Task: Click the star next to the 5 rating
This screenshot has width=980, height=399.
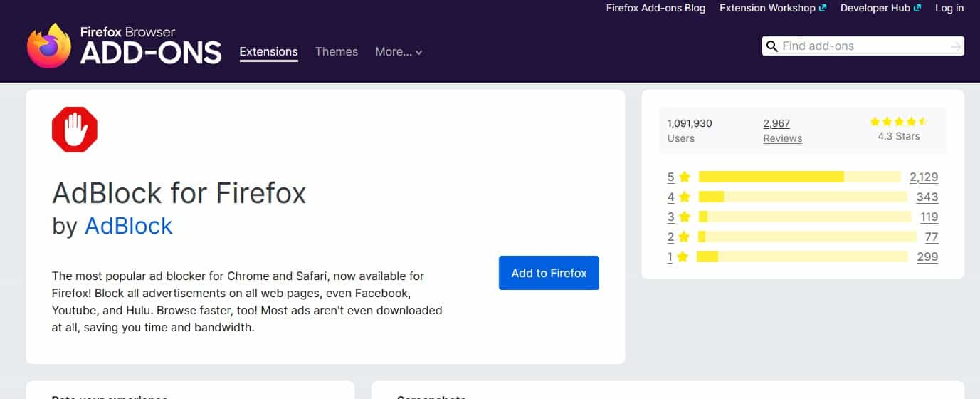Action: pyautogui.click(x=685, y=177)
